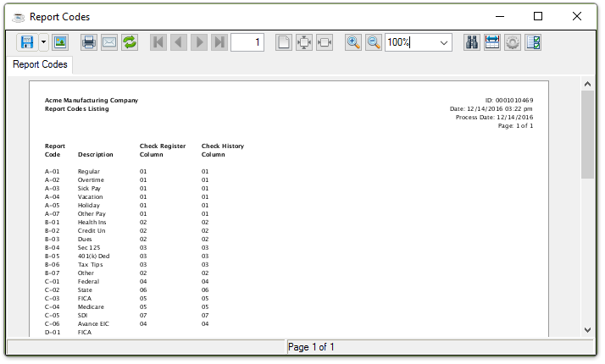Click the vertical scrollbar thumb
The height and width of the screenshot is (364, 605).
(x=587, y=135)
